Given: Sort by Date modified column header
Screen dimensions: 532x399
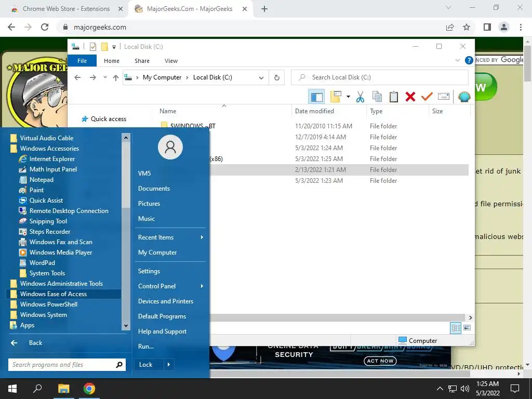Looking at the screenshot, I should coord(328,111).
